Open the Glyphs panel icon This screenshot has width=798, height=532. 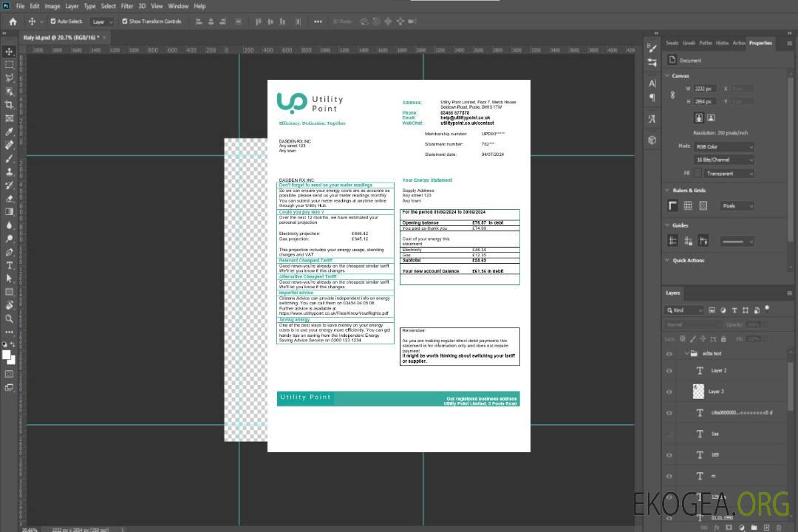pos(652,119)
